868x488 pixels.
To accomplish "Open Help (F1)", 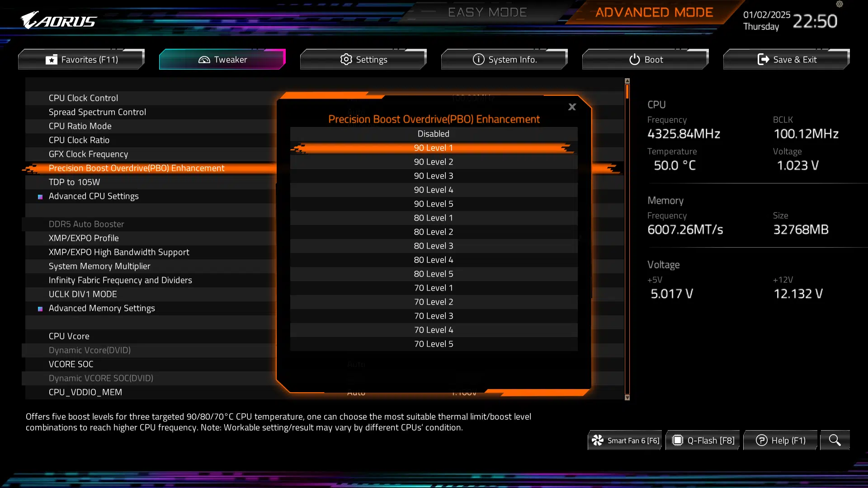I will (780, 440).
